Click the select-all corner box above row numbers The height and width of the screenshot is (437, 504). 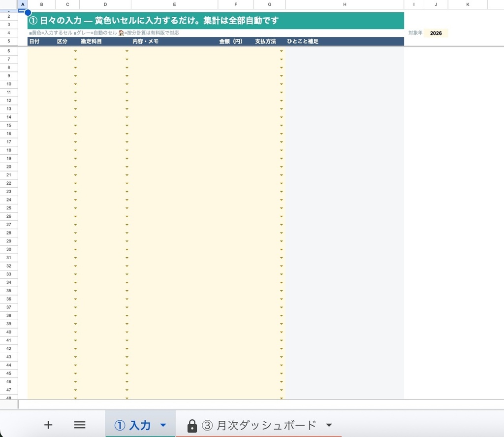(x=9, y=4)
